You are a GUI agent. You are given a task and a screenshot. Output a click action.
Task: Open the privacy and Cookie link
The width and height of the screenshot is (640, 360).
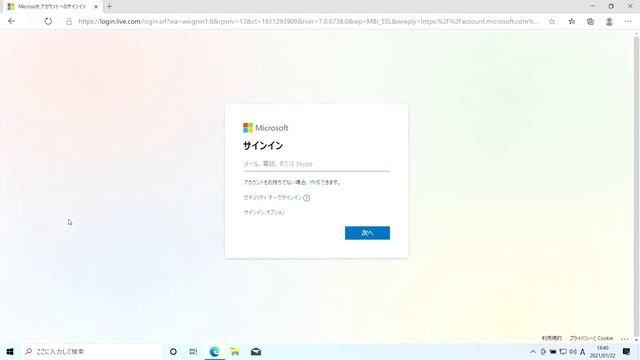[591, 338]
